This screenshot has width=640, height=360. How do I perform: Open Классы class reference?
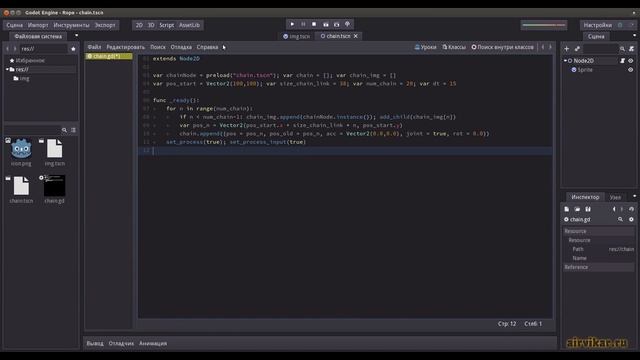point(454,47)
